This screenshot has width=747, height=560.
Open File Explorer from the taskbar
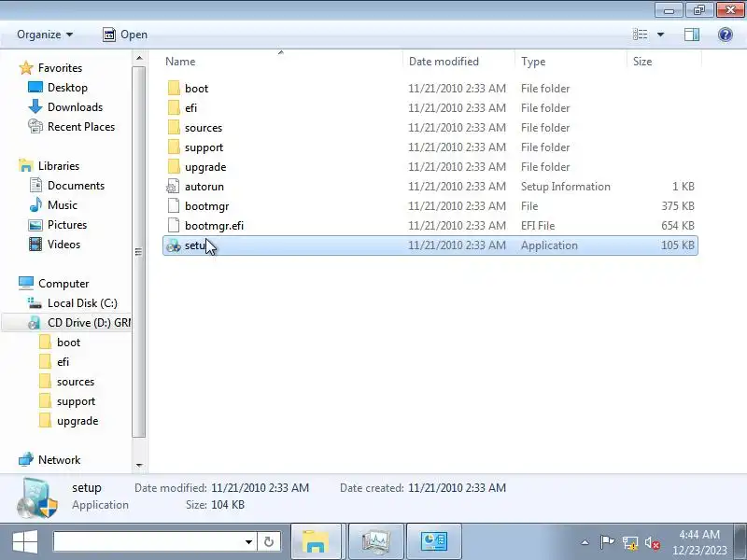[x=316, y=541]
